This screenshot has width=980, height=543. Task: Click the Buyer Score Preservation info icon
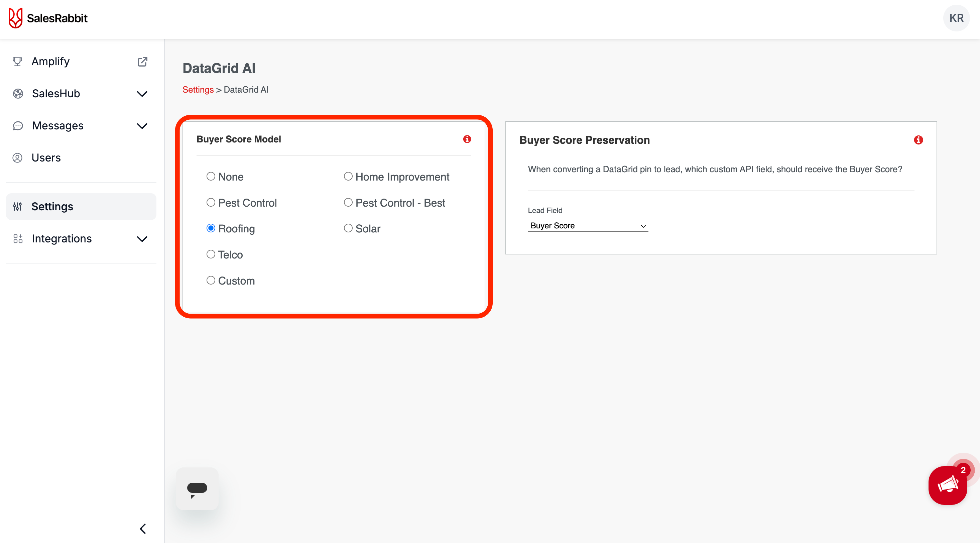coord(918,140)
